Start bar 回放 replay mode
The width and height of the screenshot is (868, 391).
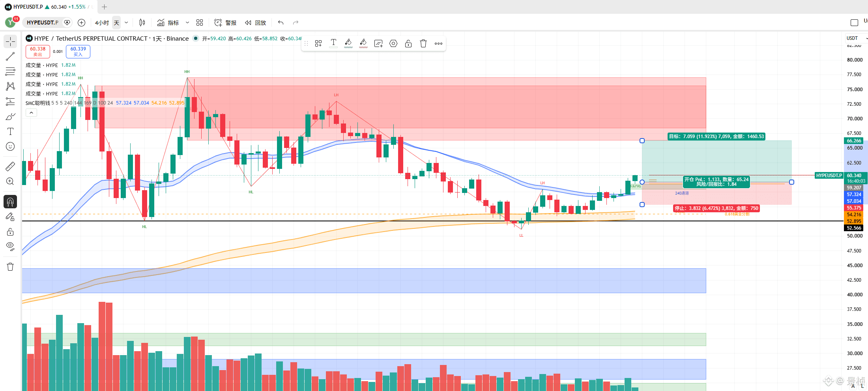coord(255,22)
